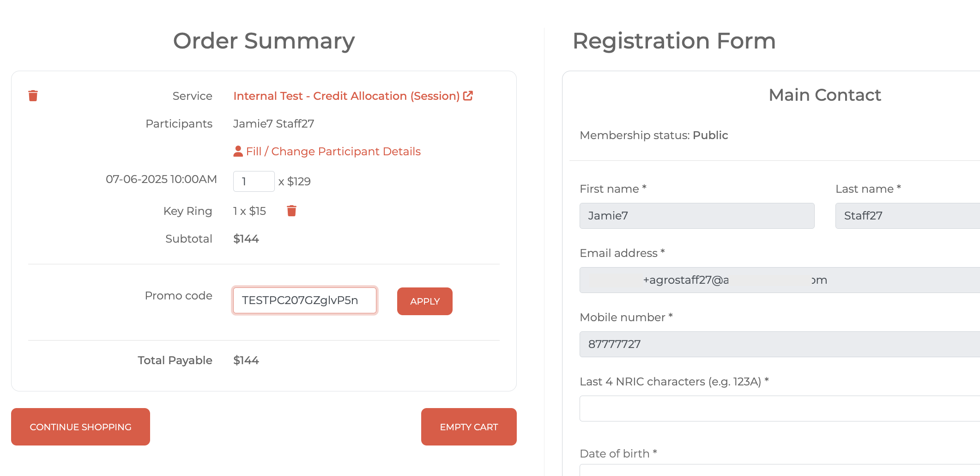Click the Total Payable $144 amount
This screenshot has height=476, width=980.
coord(246,360)
